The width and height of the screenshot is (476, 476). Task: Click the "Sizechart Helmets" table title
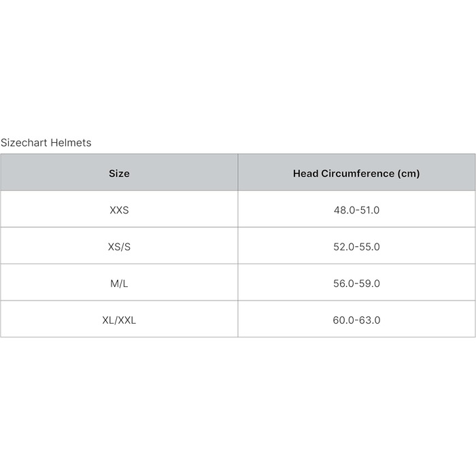(46, 143)
